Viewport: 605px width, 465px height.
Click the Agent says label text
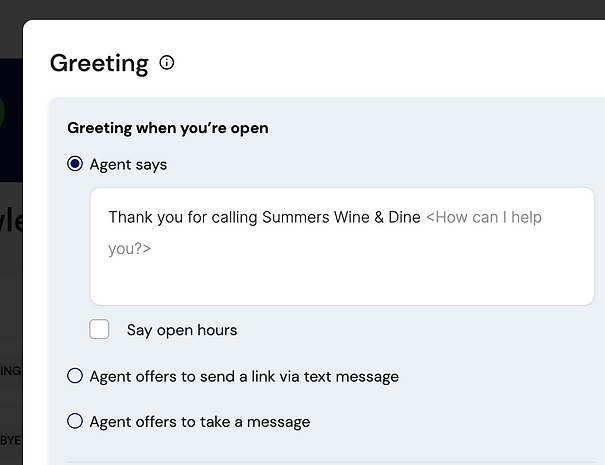point(128,165)
